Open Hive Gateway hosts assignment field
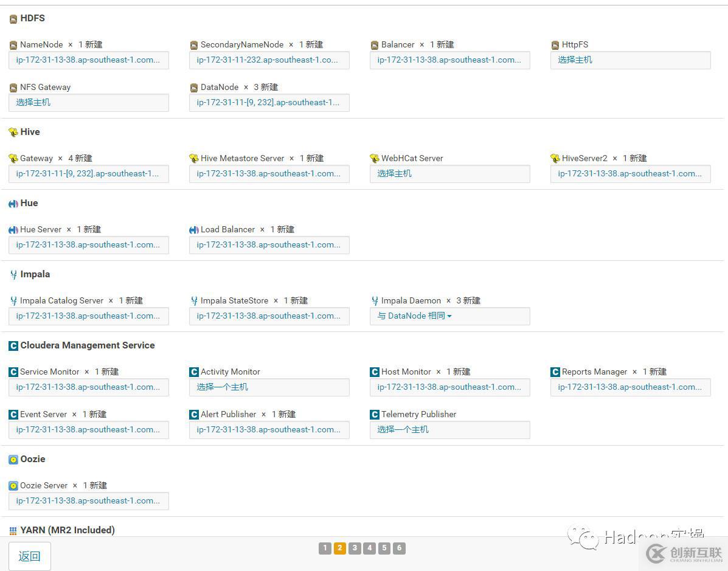Screen dimensions: 728x571 click(89, 174)
